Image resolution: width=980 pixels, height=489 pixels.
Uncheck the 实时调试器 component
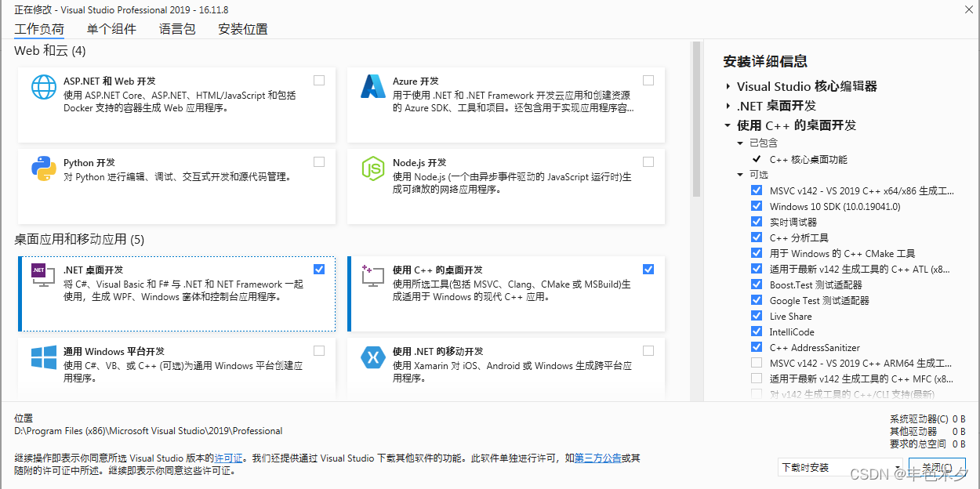(757, 222)
